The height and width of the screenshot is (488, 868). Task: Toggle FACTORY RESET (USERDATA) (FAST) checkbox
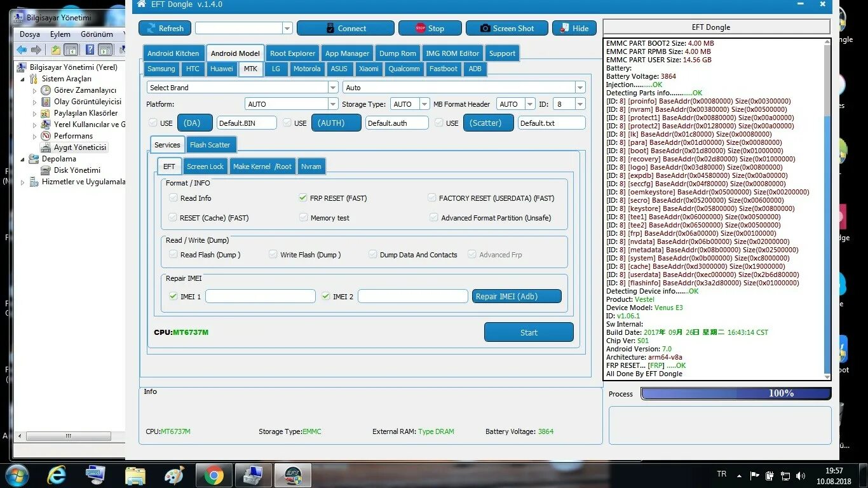432,198
